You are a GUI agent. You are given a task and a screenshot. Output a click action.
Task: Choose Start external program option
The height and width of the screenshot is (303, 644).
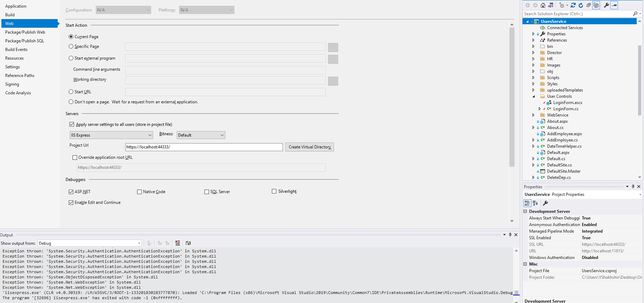[x=71, y=58]
